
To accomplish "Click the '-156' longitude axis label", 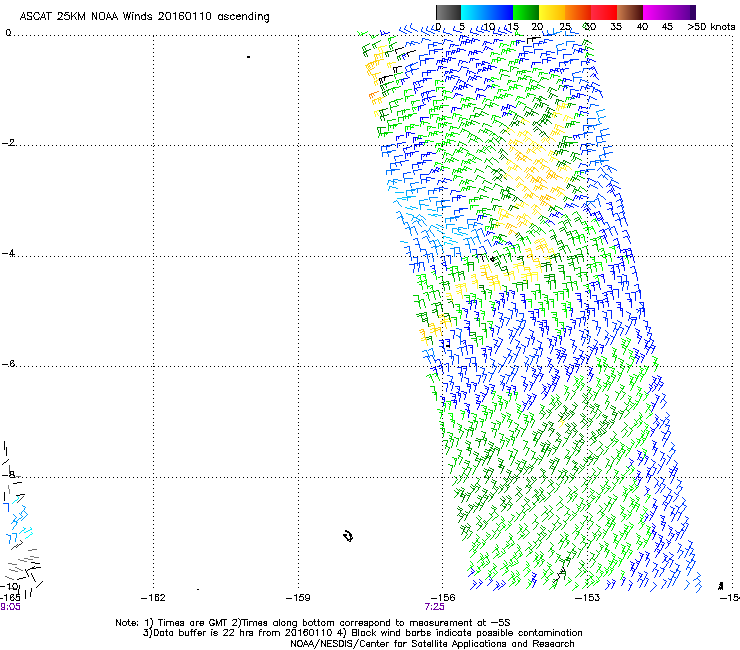I will tap(443, 598).
